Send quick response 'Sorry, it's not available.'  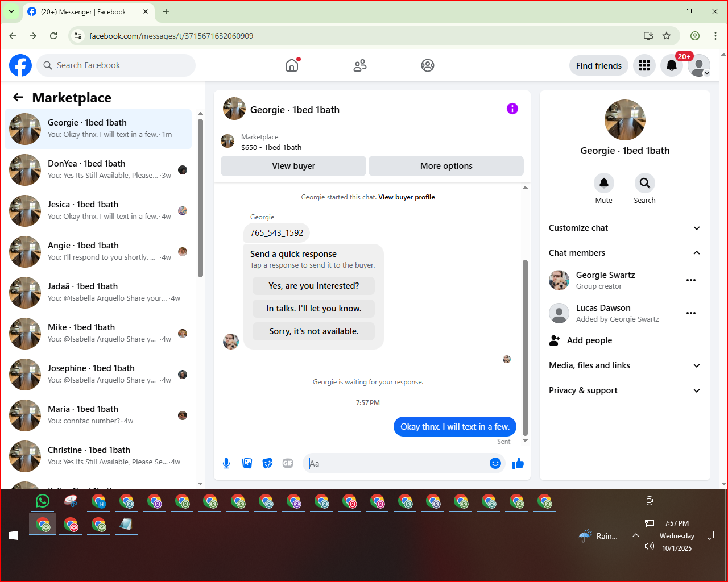[314, 331]
